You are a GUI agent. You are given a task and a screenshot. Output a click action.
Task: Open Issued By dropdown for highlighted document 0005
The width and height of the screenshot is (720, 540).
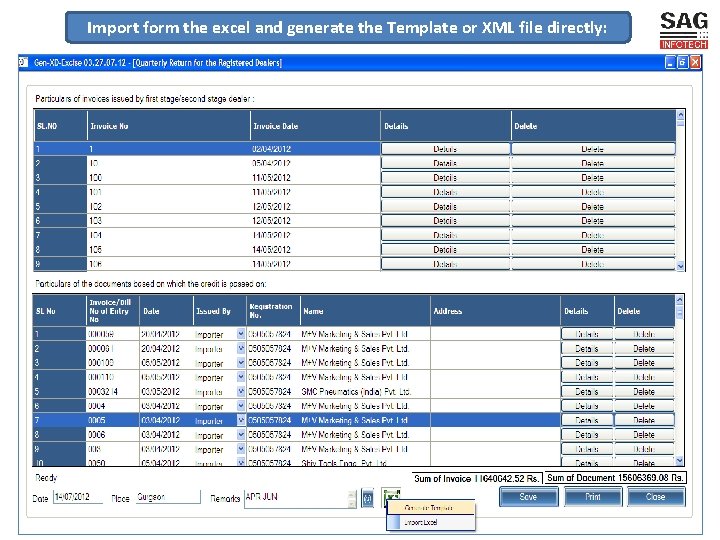(241, 420)
